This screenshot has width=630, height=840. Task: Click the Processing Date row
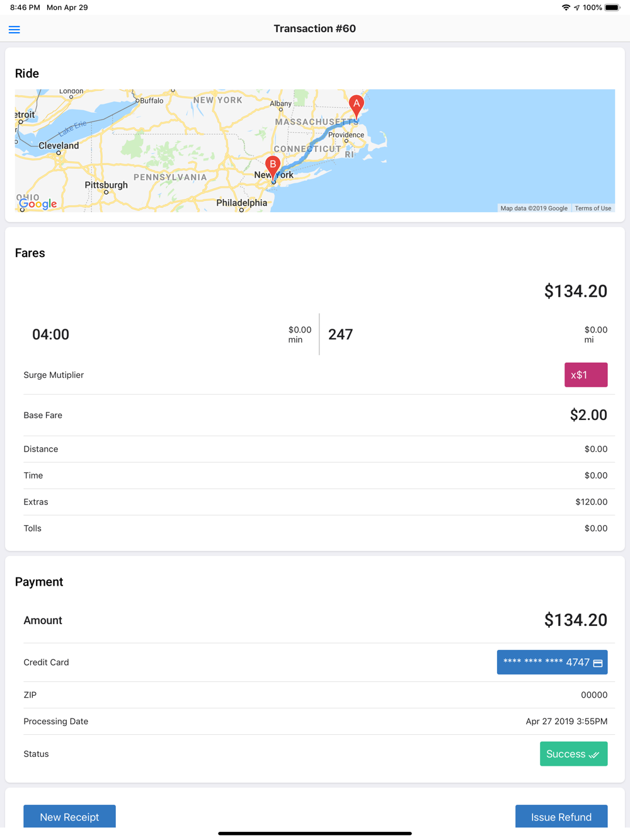click(x=315, y=722)
